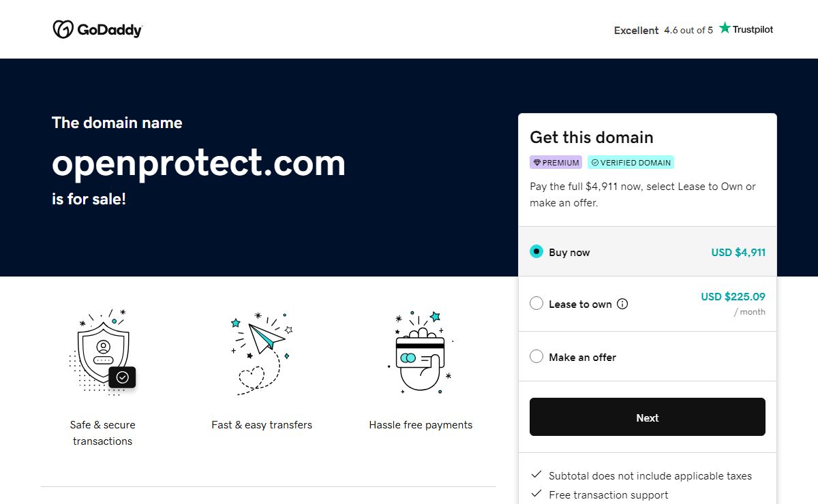
Task: Click the safe & secure shield illustration
Action: (x=104, y=351)
